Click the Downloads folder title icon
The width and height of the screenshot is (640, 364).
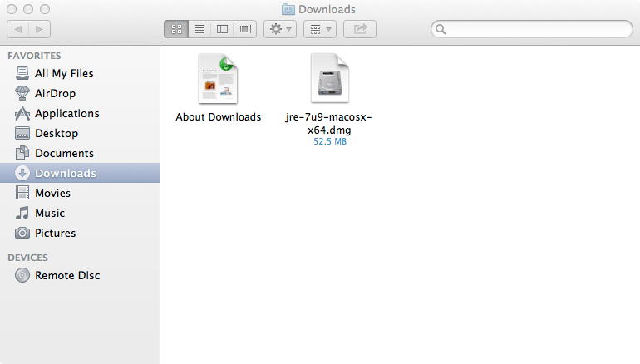(x=288, y=9)
